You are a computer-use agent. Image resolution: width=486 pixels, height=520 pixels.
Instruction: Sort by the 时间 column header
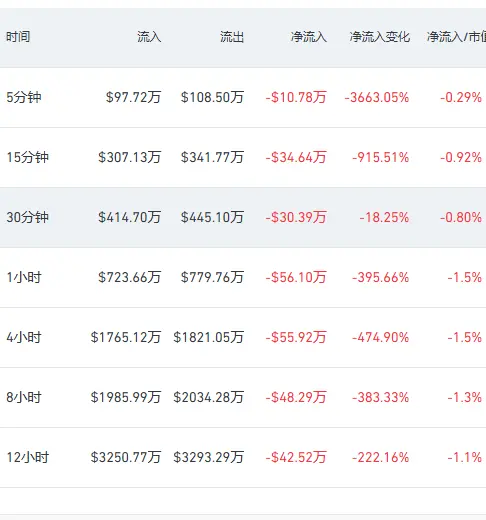click(18, 37)
